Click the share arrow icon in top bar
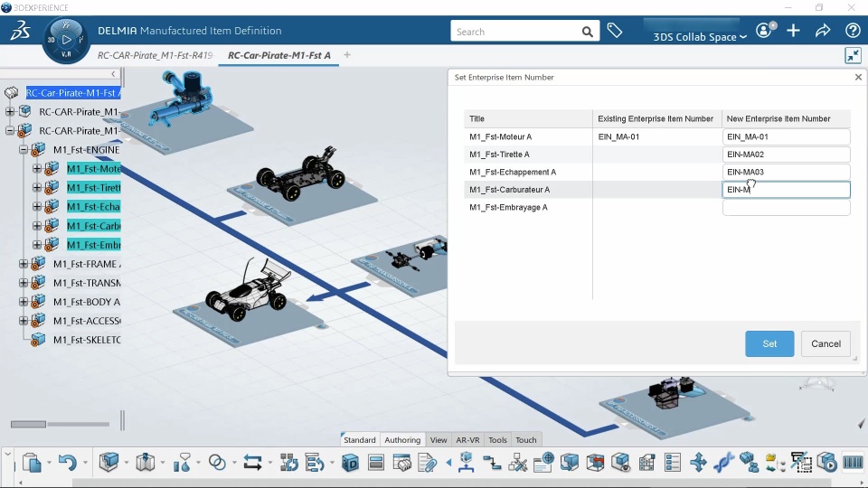The image size is (868, 488). point(823,31)
